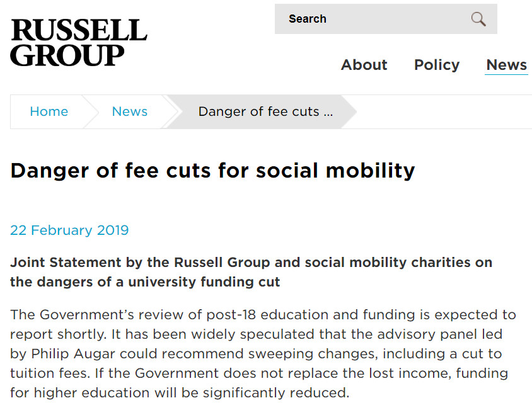Click the magnifying glass search icon
Image resolution: width=532 pixels, height=403 pixels.
478,19
